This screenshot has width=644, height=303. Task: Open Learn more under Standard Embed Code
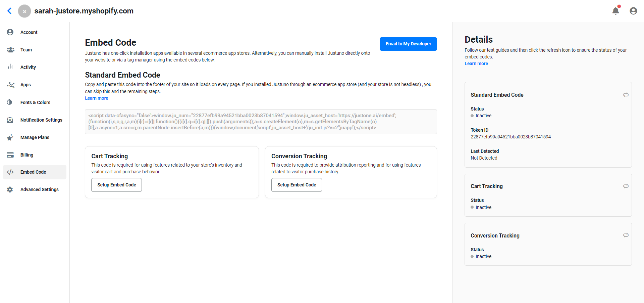(96, 98)
